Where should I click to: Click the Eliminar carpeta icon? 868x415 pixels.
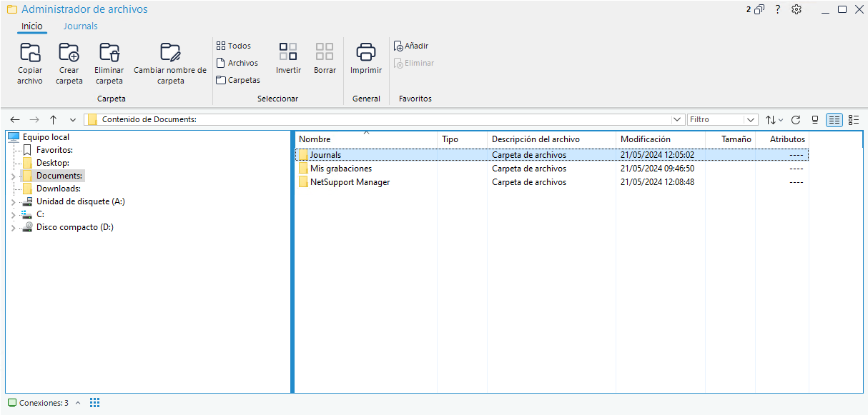tap(109, 53)
